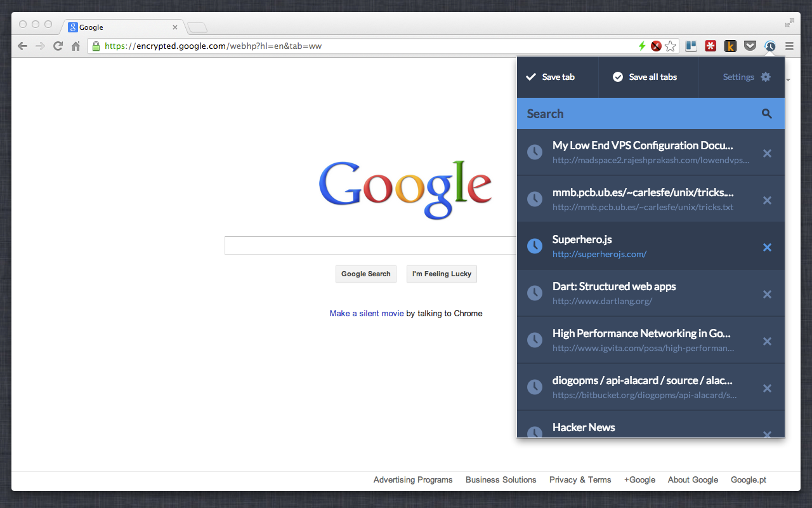
Task: Remove the Dart: Structured web apps entry
Action: tap(767, 294)
